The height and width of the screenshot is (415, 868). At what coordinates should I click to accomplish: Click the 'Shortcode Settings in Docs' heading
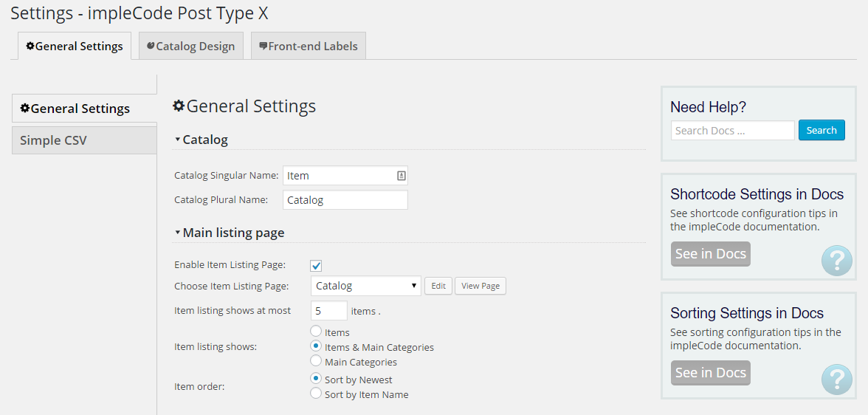757,194
